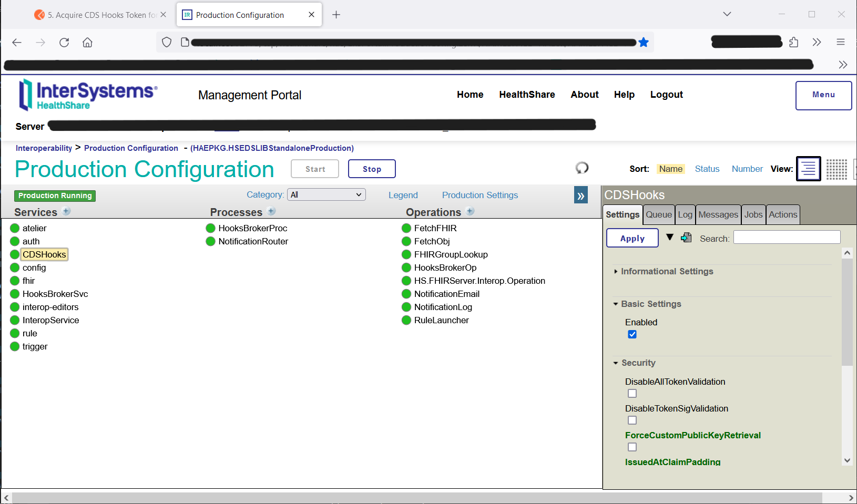Bookmark star icon in address bar

click(644, 43)
